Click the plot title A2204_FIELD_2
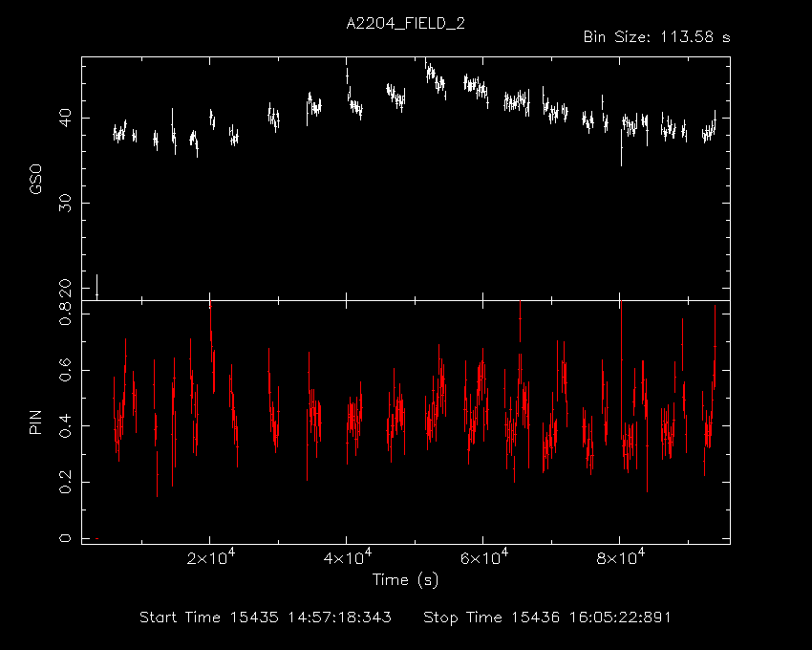Image resolution: width=812 pixels, height=650 pixels. click(x=405, y=24)
